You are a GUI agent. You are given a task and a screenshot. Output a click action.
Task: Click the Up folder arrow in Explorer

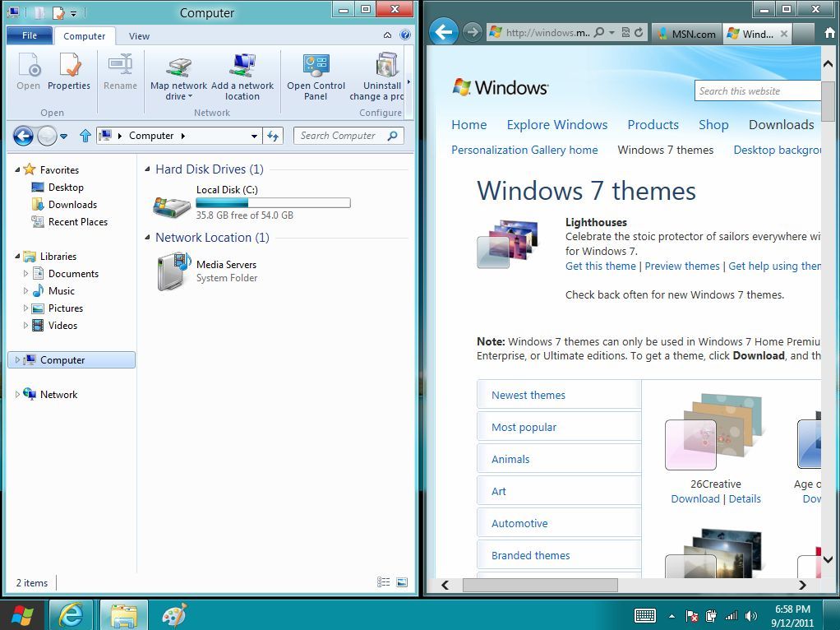pyautogui.click(x=85, y=136)
